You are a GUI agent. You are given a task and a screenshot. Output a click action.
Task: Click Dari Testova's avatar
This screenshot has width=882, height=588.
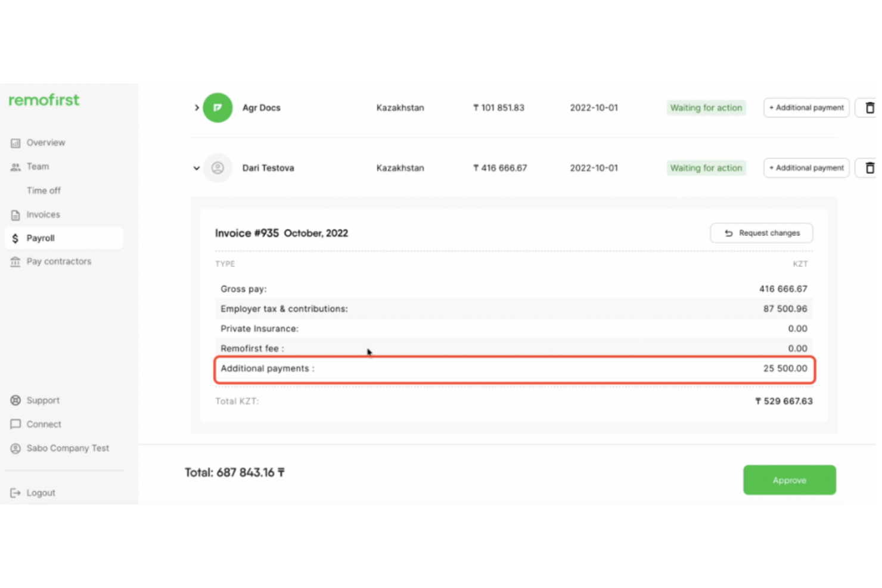pyautogui.click(x=218, y=167)
